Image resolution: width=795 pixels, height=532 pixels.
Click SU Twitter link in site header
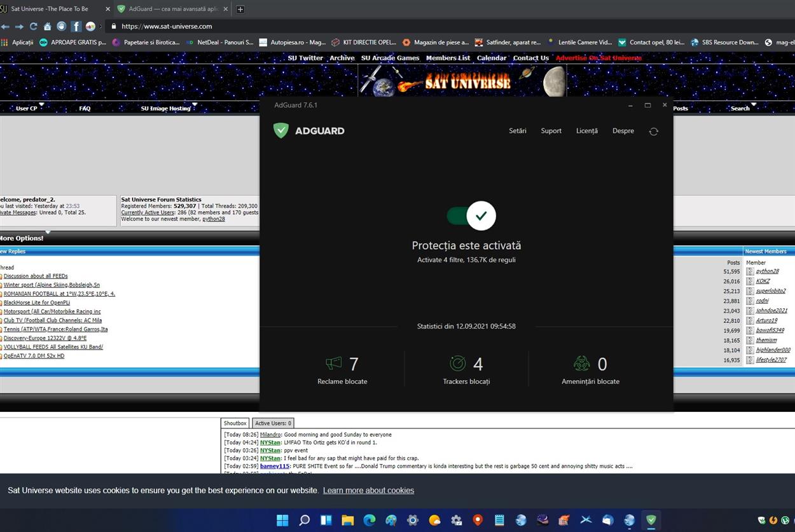[x=305, y=58]
